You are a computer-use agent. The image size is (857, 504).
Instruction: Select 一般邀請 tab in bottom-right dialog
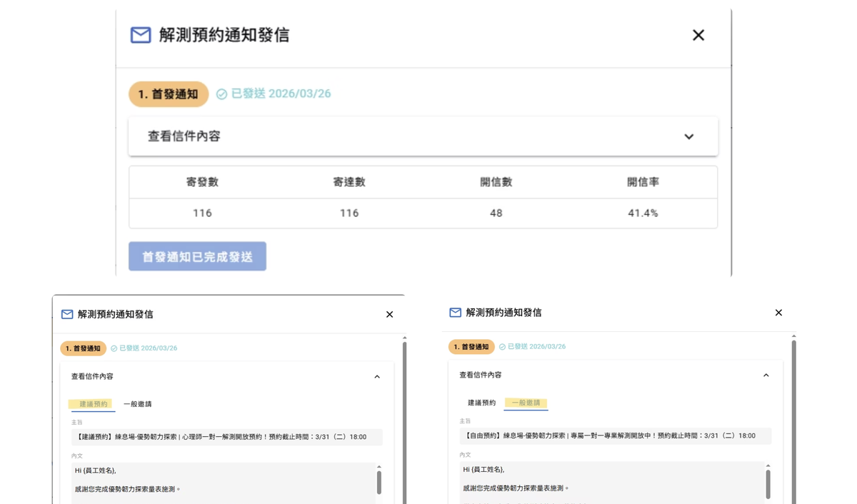526,403
